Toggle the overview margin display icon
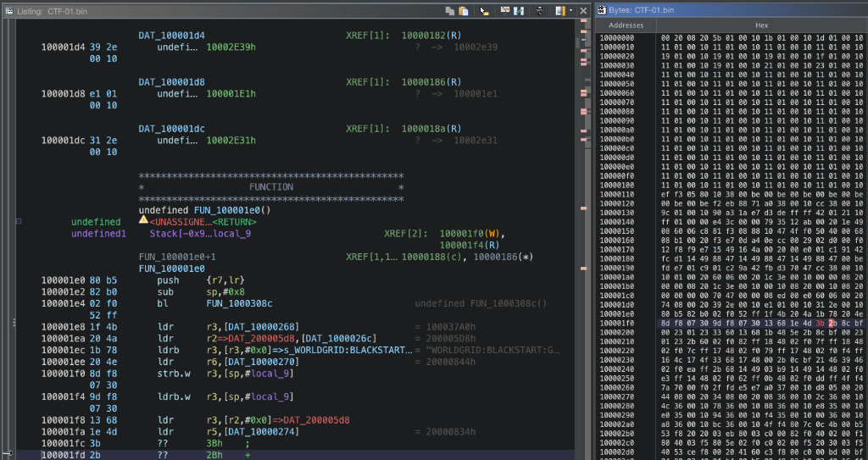This screenshot has height=460, width=868. [x=561, y=10]
